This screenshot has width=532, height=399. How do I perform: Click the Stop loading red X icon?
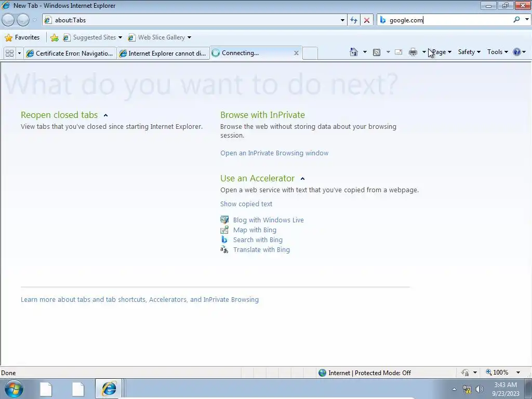[x=366, y=20]
